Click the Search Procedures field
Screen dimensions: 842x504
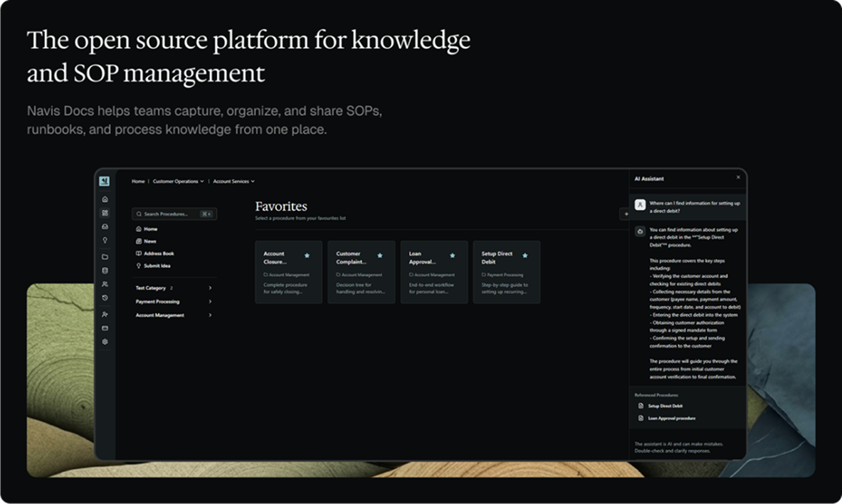(x=174, y=214)
